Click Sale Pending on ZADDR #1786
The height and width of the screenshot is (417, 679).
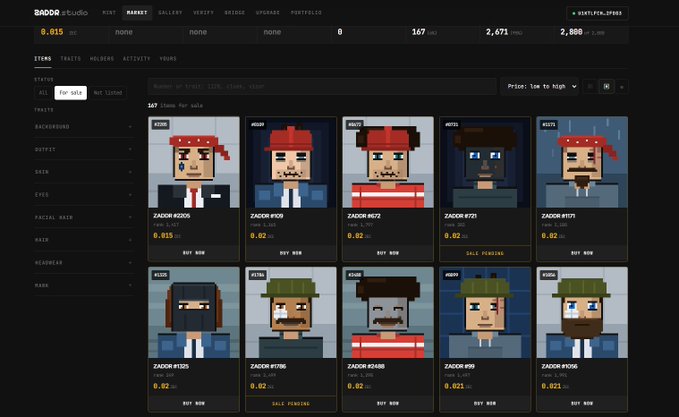tap(291, 404)
